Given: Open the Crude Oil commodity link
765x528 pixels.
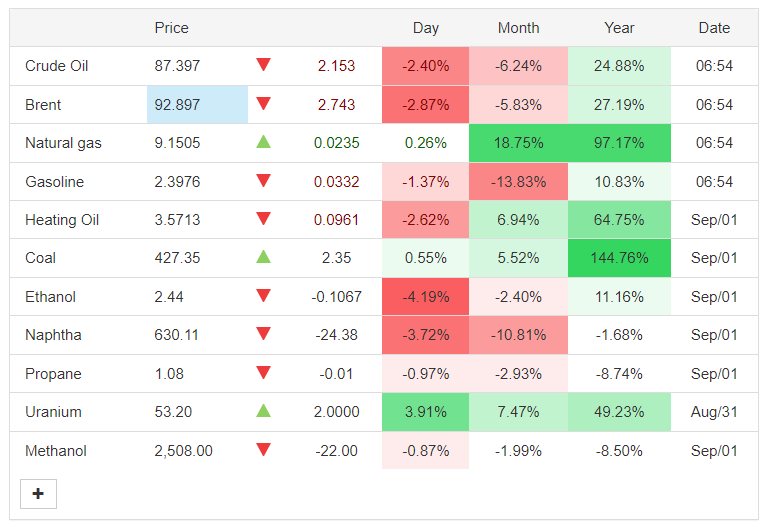Looking at the screenshot, I should [x=57, y=66].
